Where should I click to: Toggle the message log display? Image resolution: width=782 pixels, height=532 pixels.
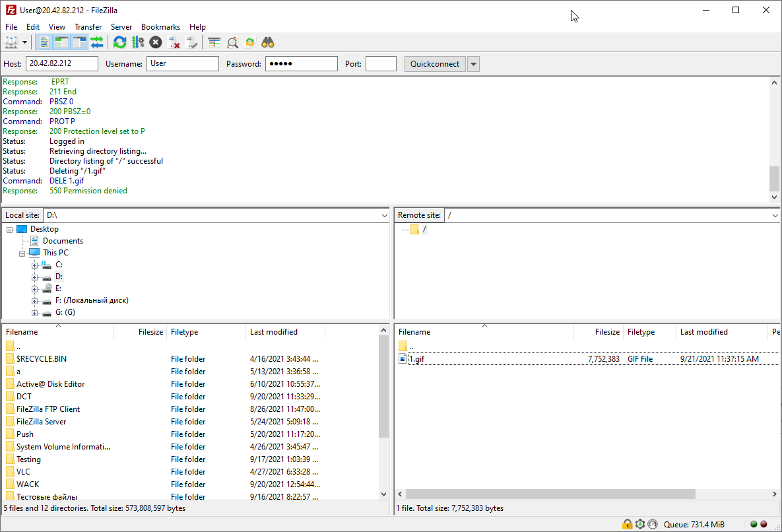click(x=44, y=42)
